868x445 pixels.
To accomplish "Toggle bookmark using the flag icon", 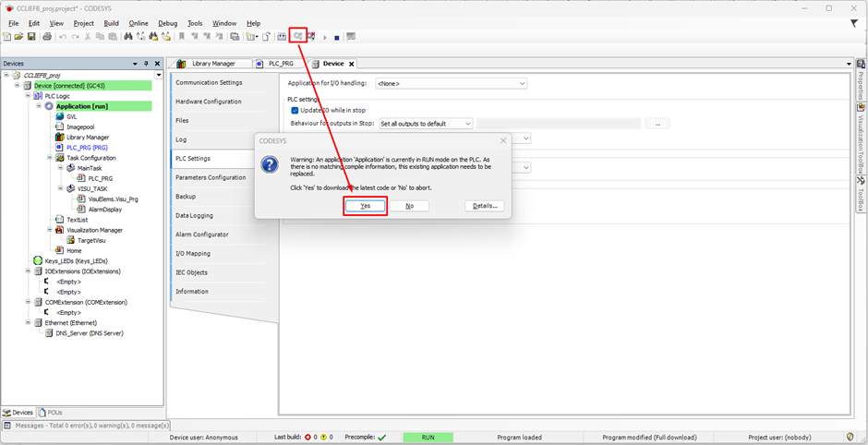I will pyautogui.click(x=182, y=37).
